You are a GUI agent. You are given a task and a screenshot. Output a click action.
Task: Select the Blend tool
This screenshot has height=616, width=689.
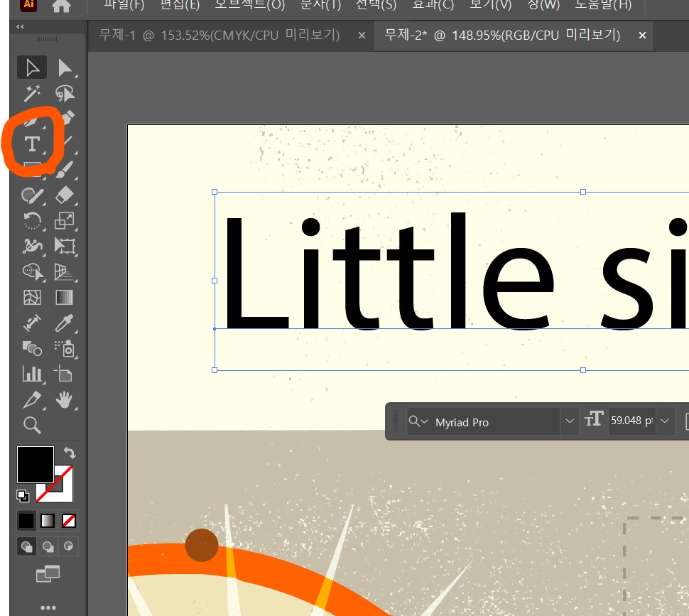[x=32, y=348]
